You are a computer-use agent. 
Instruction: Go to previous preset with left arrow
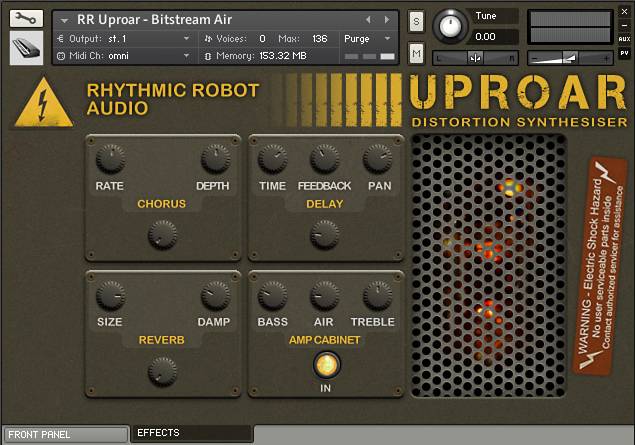(368, 19)
